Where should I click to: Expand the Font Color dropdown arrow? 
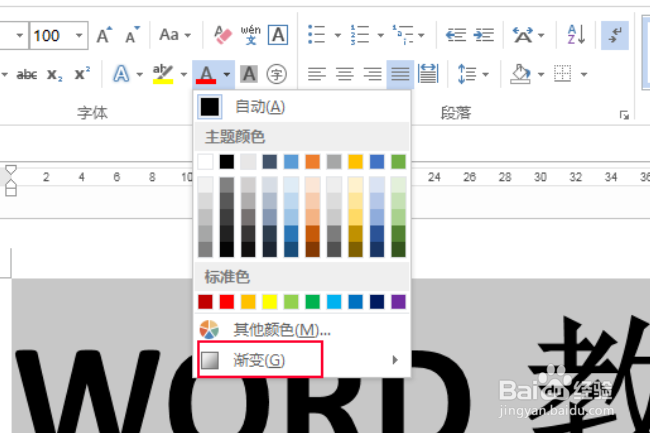pyautogui.click(x=227, y=75)
